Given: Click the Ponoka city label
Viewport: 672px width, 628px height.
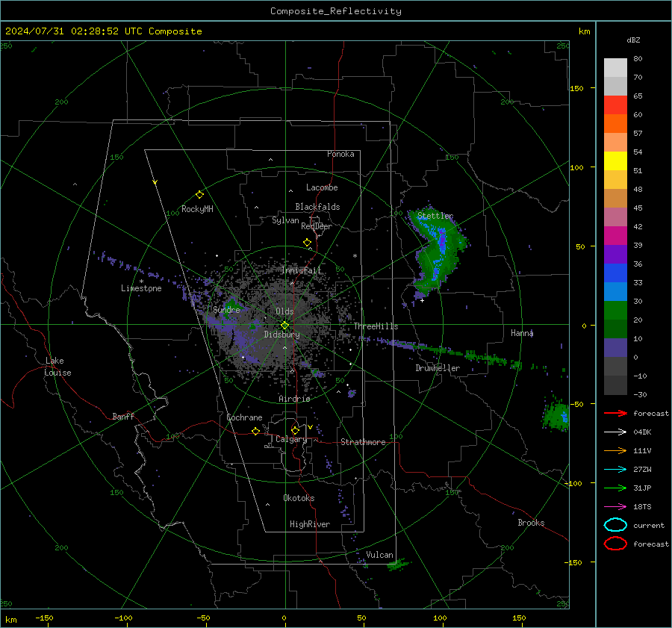Looking at the screenshot, I should pyautogui.click(x=340, y=154).
